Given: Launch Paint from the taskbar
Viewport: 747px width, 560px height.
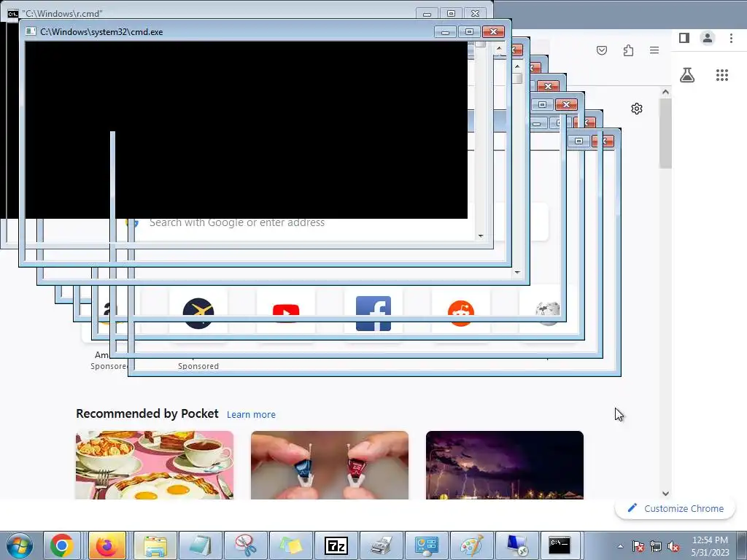Looking at the screenshot, I should tap(472, 545).
